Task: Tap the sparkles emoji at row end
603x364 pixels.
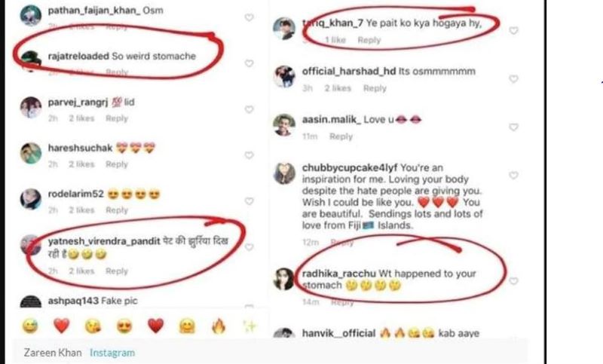Action: 248,326
